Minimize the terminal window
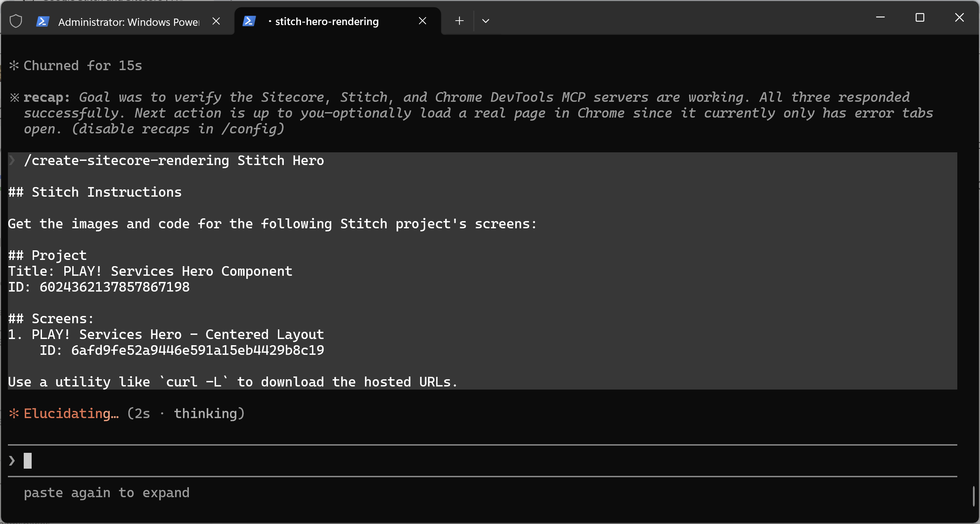This screenshot has height=524, width=980. (881, 17)
